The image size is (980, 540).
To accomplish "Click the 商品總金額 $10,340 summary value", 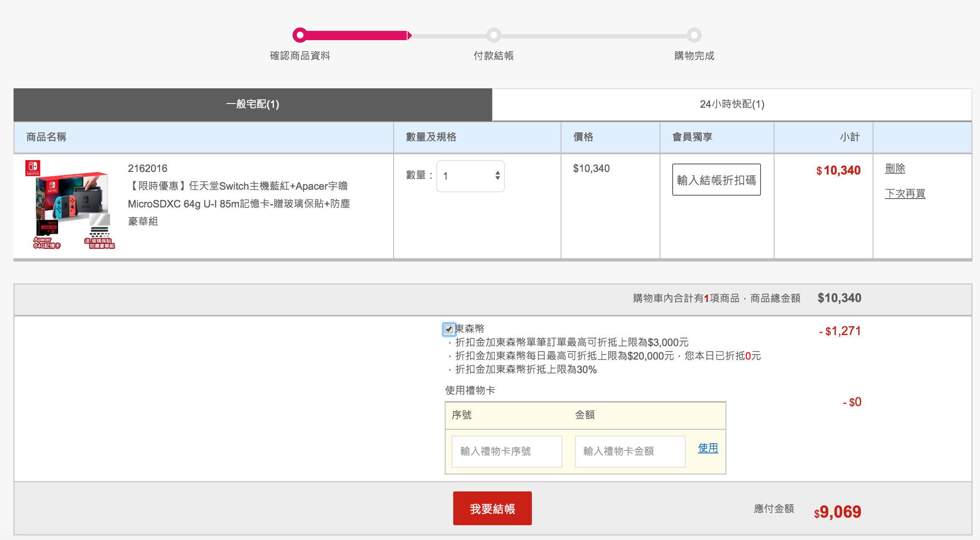I will tap(839, 298).
